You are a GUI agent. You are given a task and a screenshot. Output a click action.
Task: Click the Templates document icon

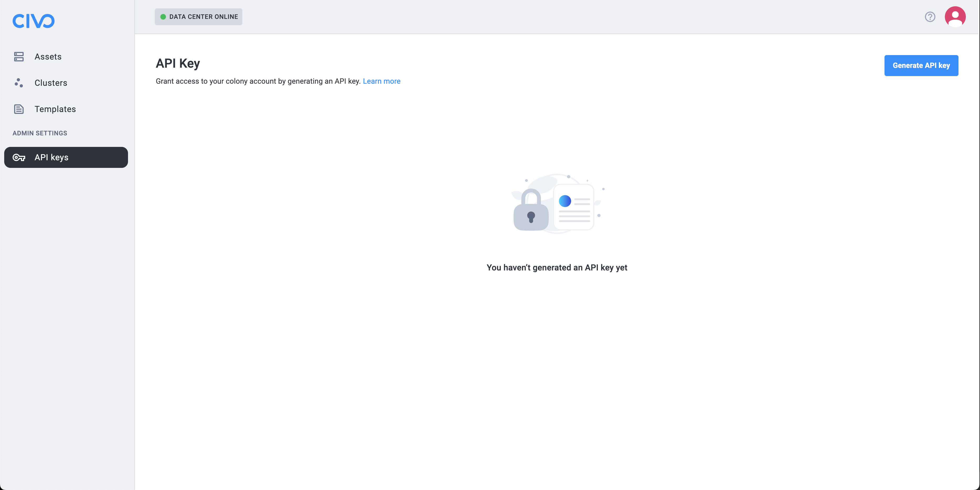pos(19,109)
